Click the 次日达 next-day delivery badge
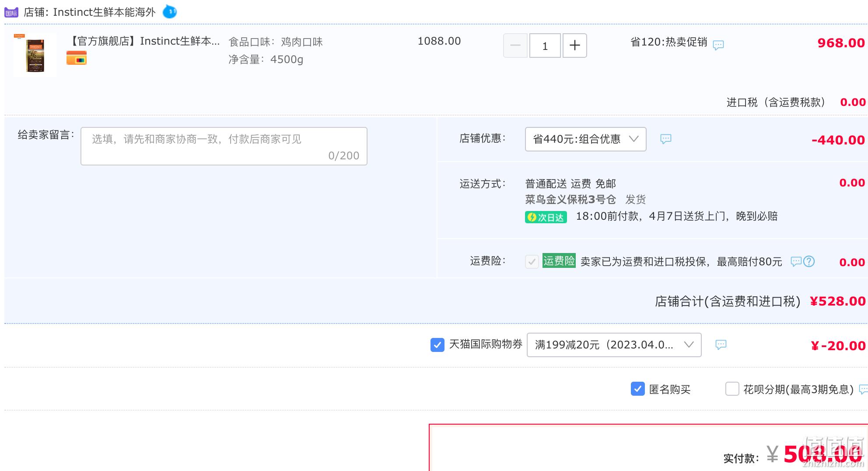Image resolution: width=868 pixels, height=471 pixels. tap(546, 217)
